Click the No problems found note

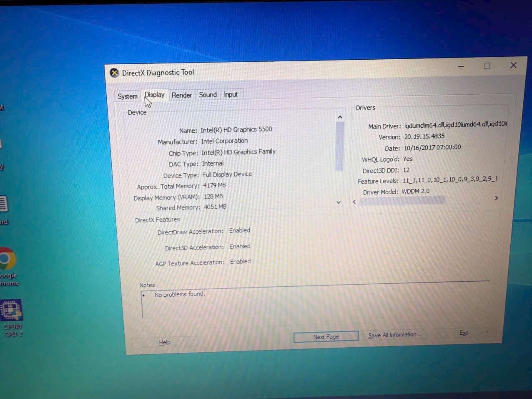click(180, 294)
